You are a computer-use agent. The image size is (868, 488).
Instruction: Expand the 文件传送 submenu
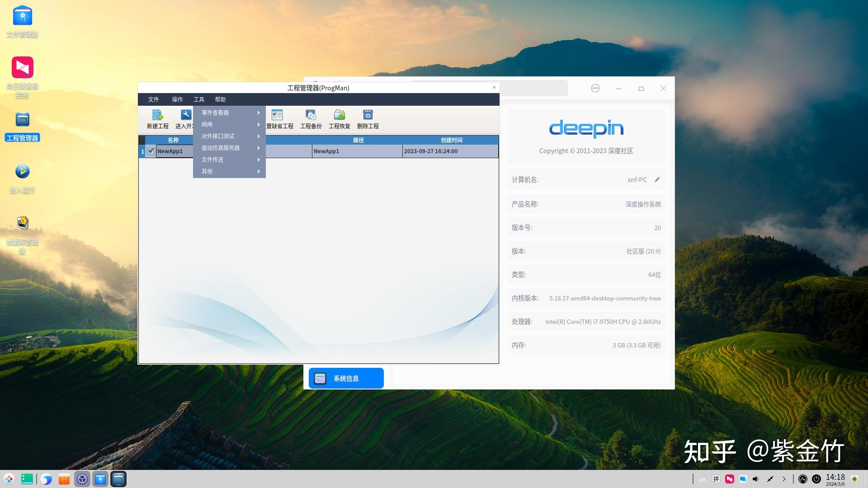pos(229,160)
